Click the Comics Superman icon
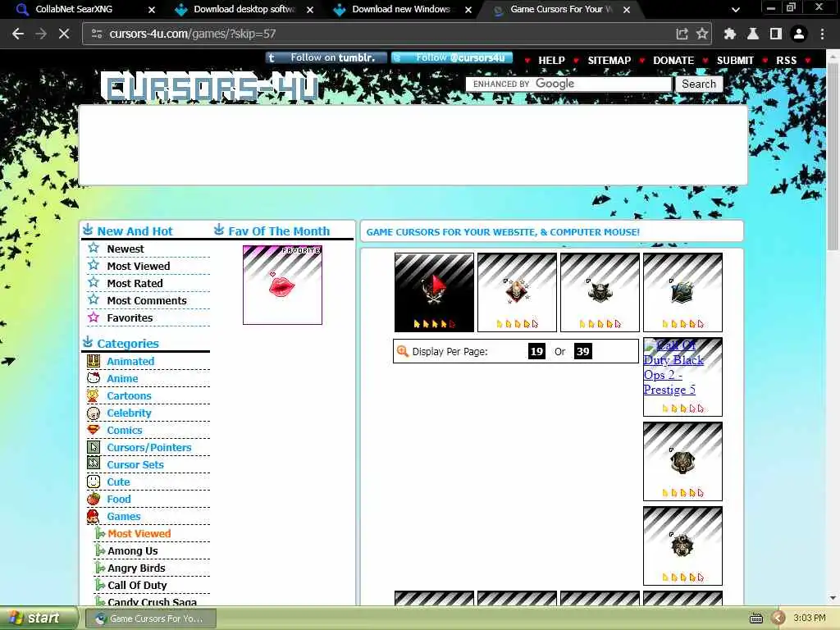840x630 pixels. pos(94,430)
